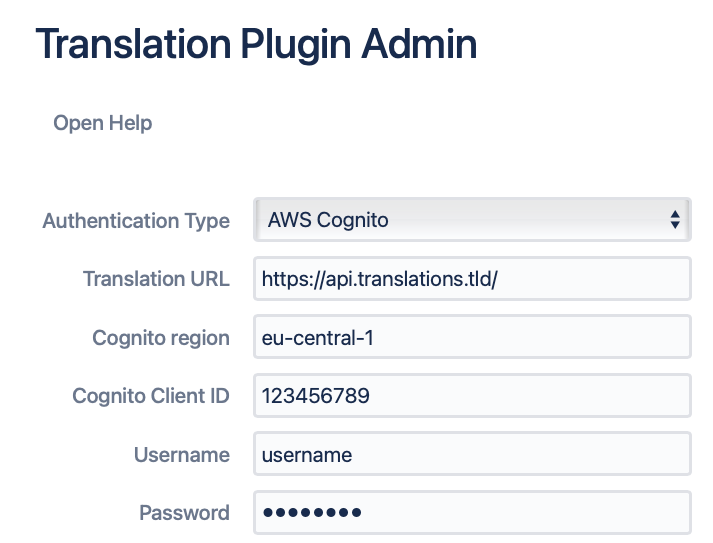Click the 'Password' label
713x543 pixels.
click(x=184, y=513)
